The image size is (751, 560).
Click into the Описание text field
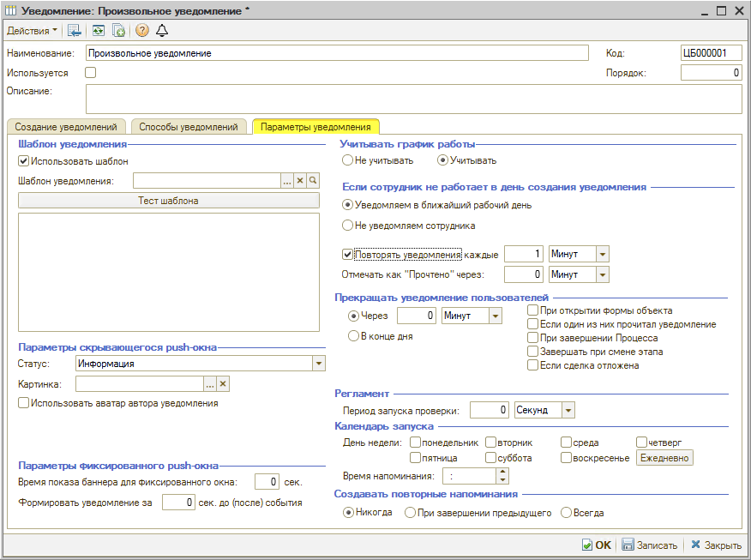point(413,99)
